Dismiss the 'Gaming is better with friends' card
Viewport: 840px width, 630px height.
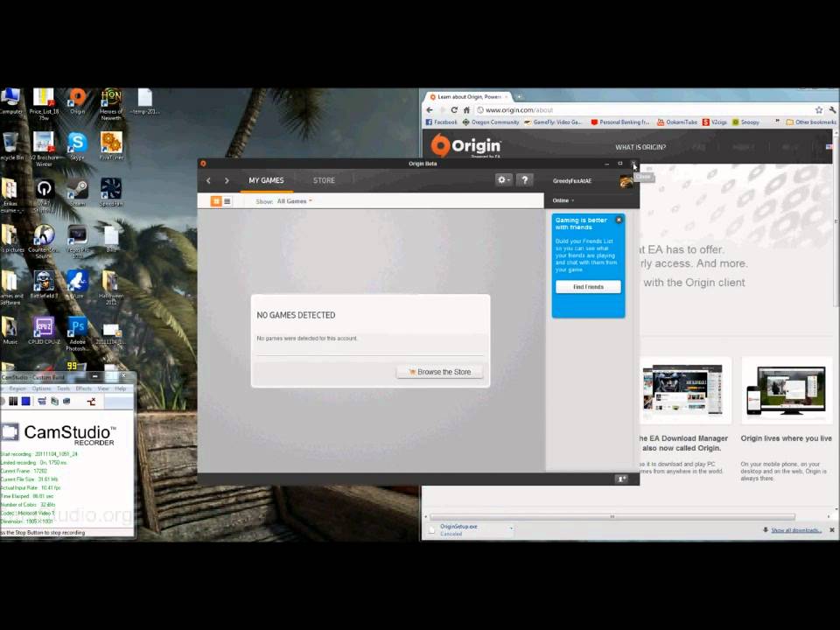coord(619,220)
